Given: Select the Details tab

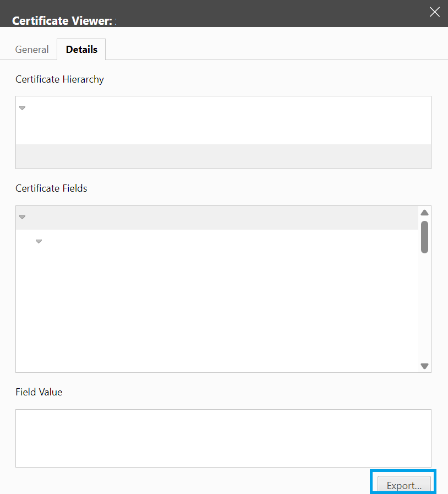Looking at the screenshot, I should (x=81, y=50).
